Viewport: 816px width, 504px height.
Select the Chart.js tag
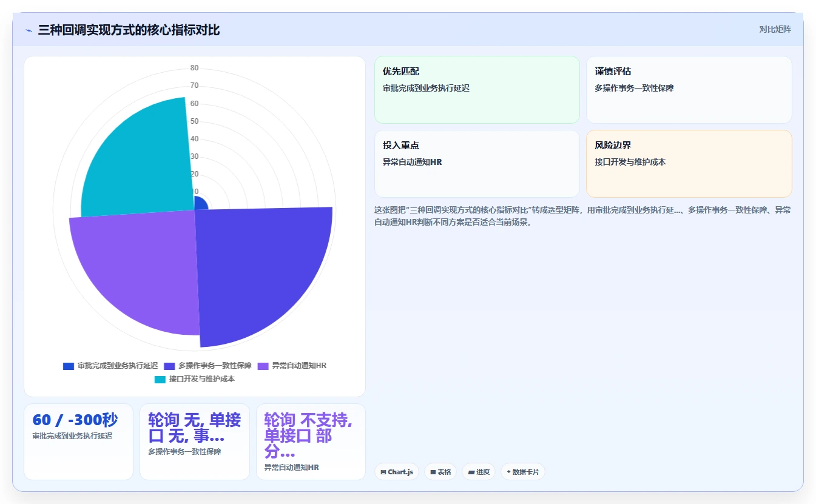(397, 471)
